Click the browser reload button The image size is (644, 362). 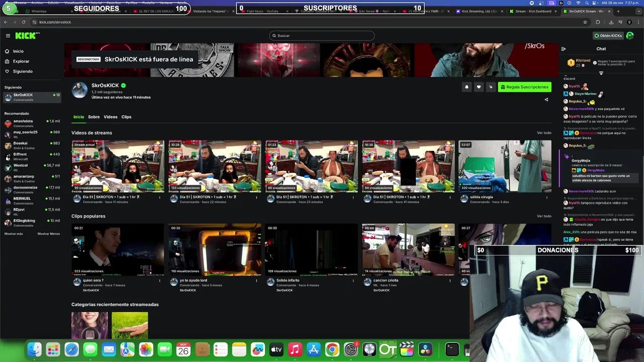(24, 22)
